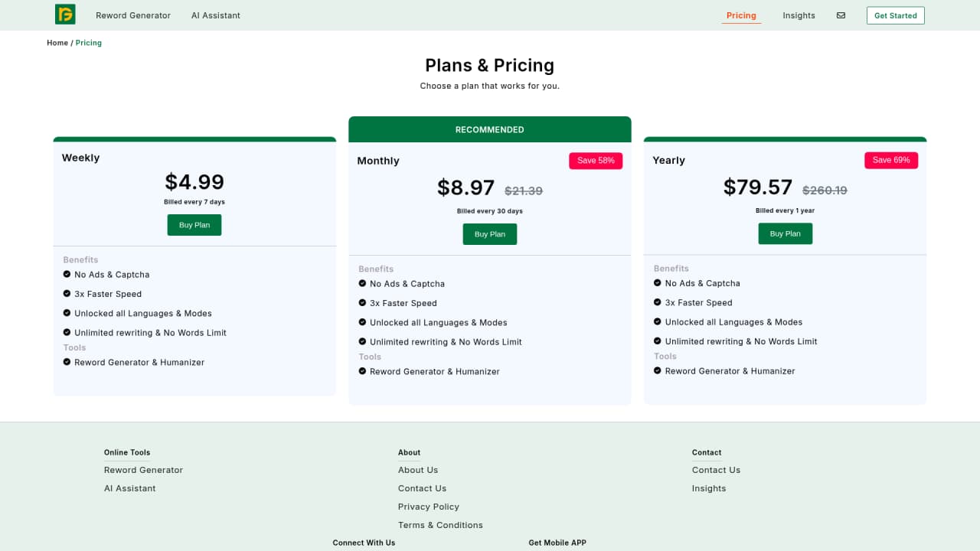Buy the Monthly $8.97 plan
Image resolution: width=980 pixels, height=551 pixels.
(490, 234)
